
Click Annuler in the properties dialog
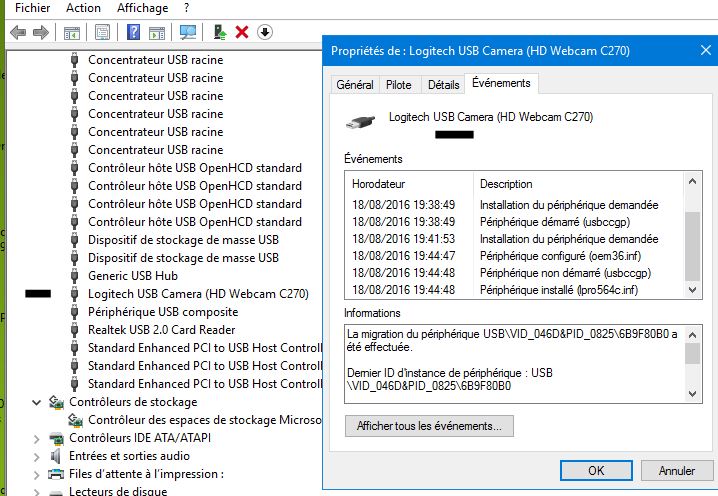click(677, 470)
